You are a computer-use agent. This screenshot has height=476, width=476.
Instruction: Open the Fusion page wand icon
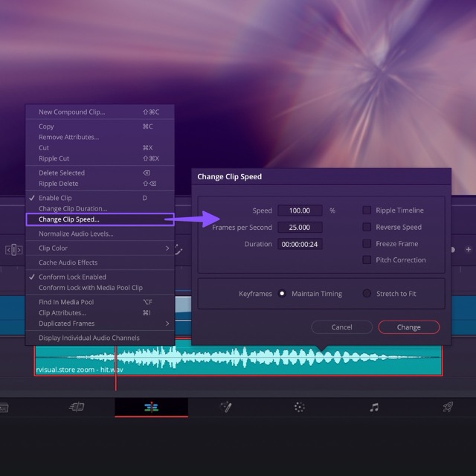(225, 407)
